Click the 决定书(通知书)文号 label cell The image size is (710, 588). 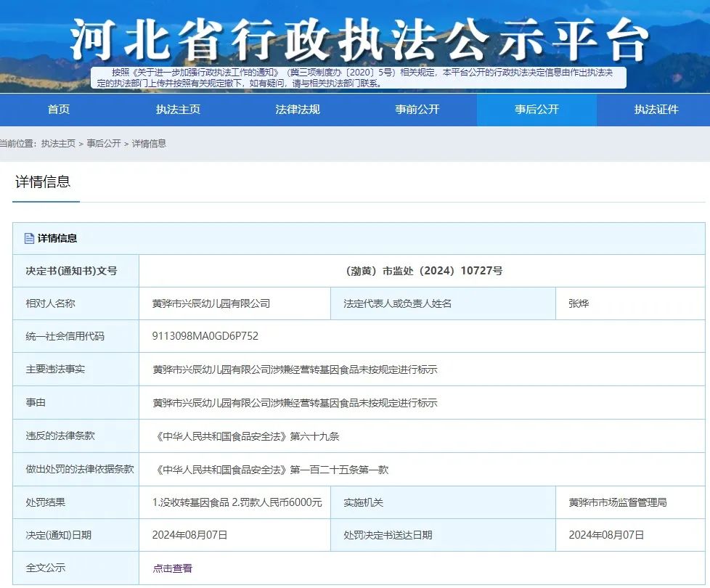click(x=76, y=271)
